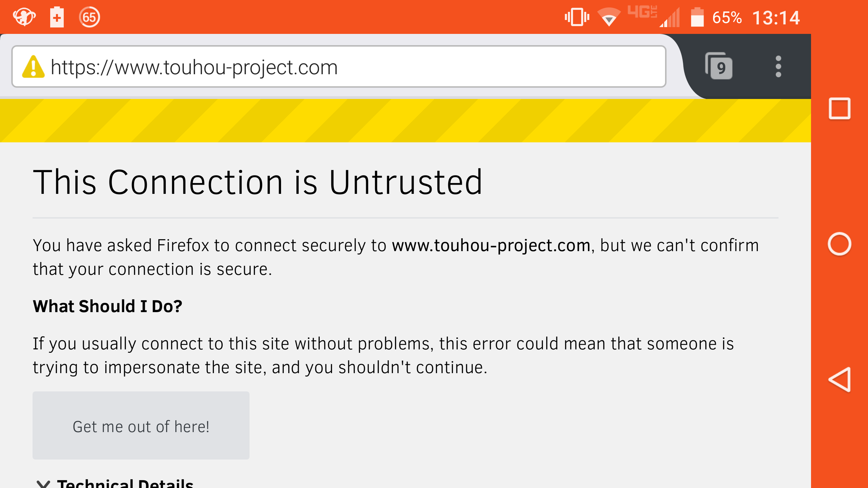Image resolution: width=868 pixels, height=488 pixels.
Task: Tap the Android recent apps square
Action: click(x=840, y=108)
